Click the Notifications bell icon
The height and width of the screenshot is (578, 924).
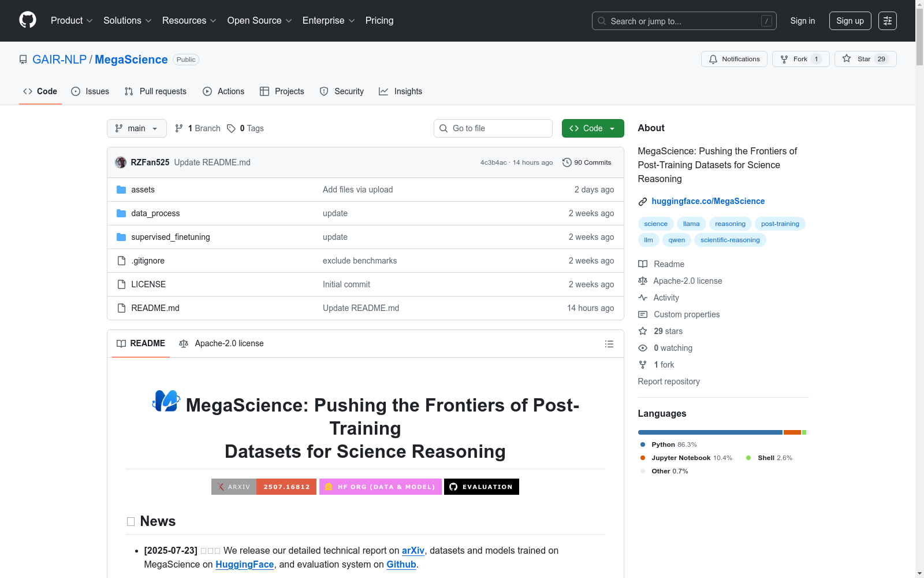(x=713, y=59)
